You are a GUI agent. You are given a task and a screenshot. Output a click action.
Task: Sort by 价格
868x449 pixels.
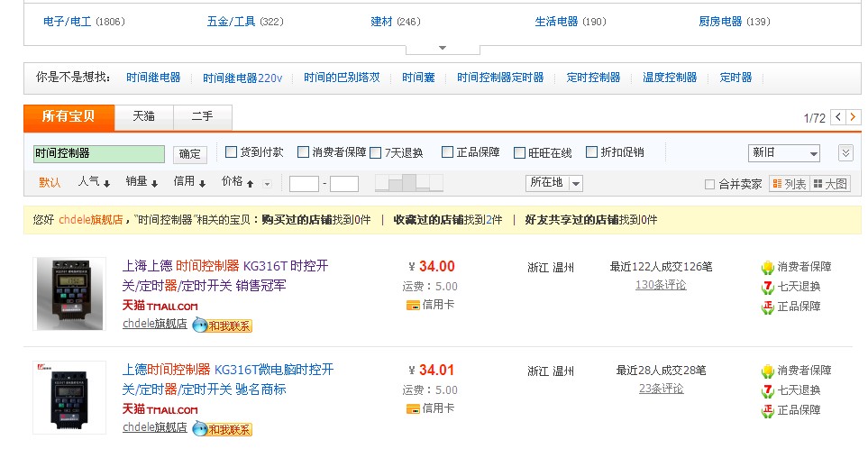pyautogui.click(x=237, y=181)
